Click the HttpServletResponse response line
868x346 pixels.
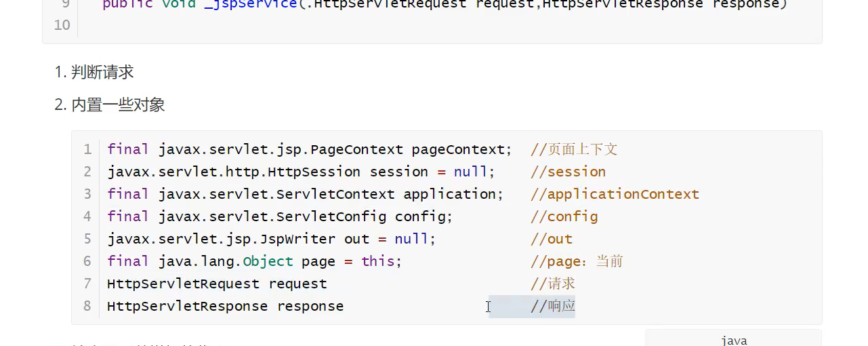225,306
